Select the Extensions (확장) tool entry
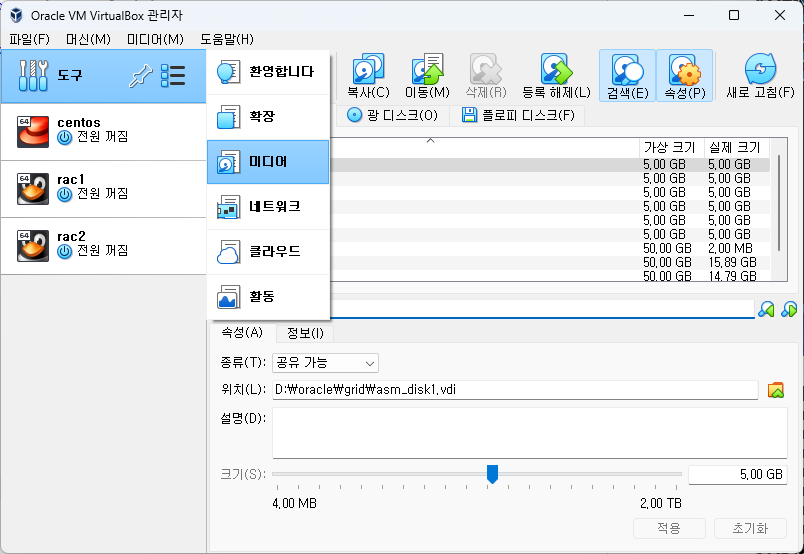 click(x=268, y=117)
